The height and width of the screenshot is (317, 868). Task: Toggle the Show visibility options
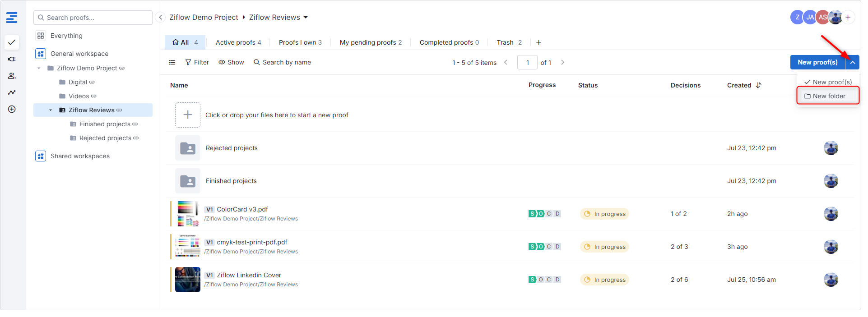(x=231, y=62)
